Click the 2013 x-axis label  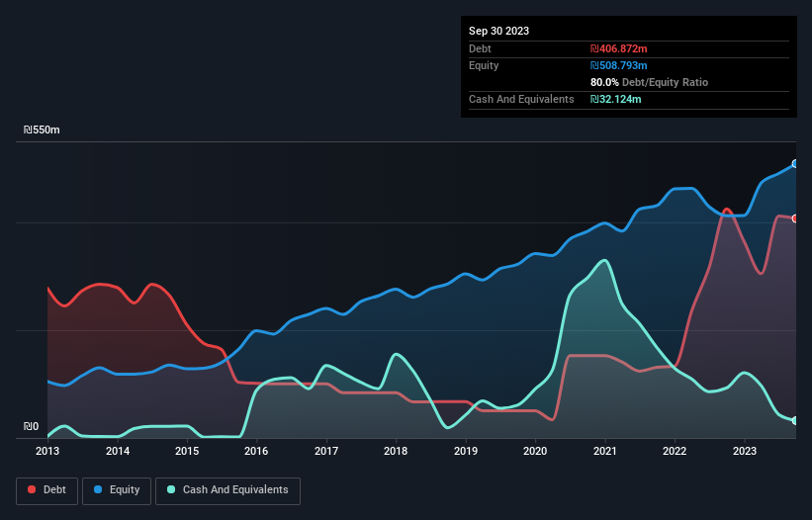(47, 451)
